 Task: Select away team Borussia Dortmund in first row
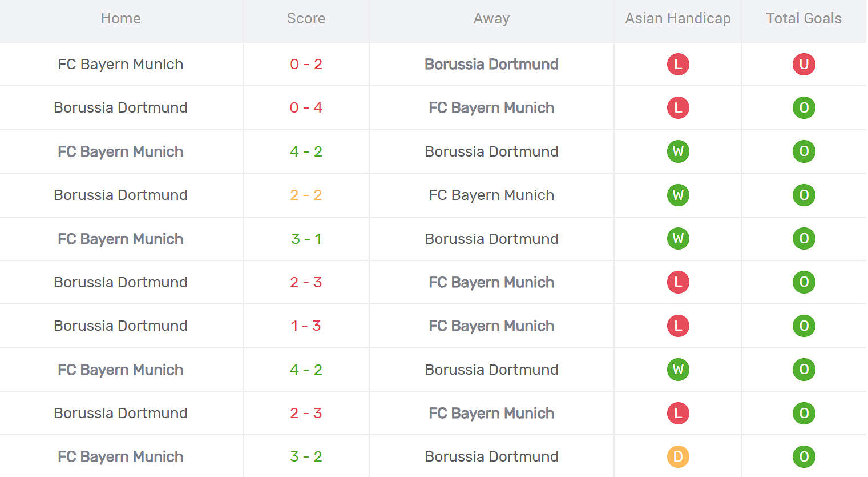point(491,64)
